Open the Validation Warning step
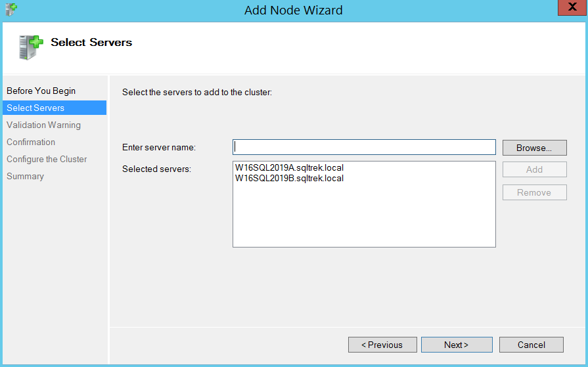Screen dimensions: 588x367 (43, 125)
